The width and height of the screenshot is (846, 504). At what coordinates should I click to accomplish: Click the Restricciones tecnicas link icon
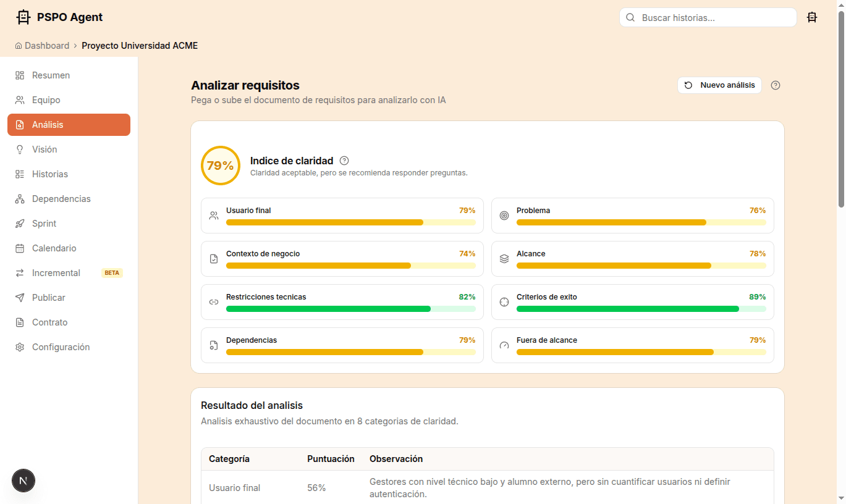(x=213, y=301)
